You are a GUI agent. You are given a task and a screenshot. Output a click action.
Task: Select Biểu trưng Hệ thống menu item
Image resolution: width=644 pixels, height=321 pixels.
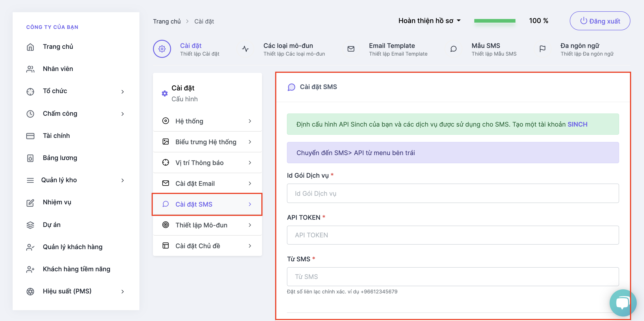(207, 142)
